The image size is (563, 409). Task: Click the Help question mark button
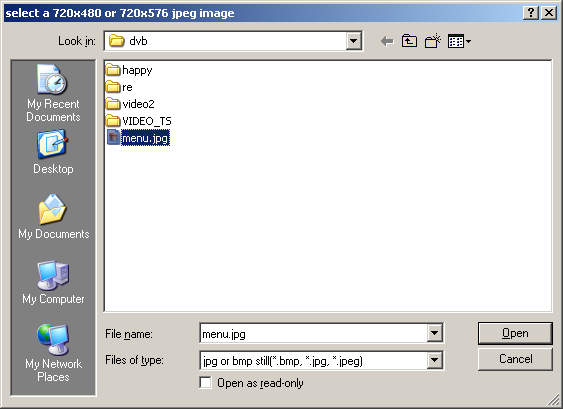tap(531, 13)
